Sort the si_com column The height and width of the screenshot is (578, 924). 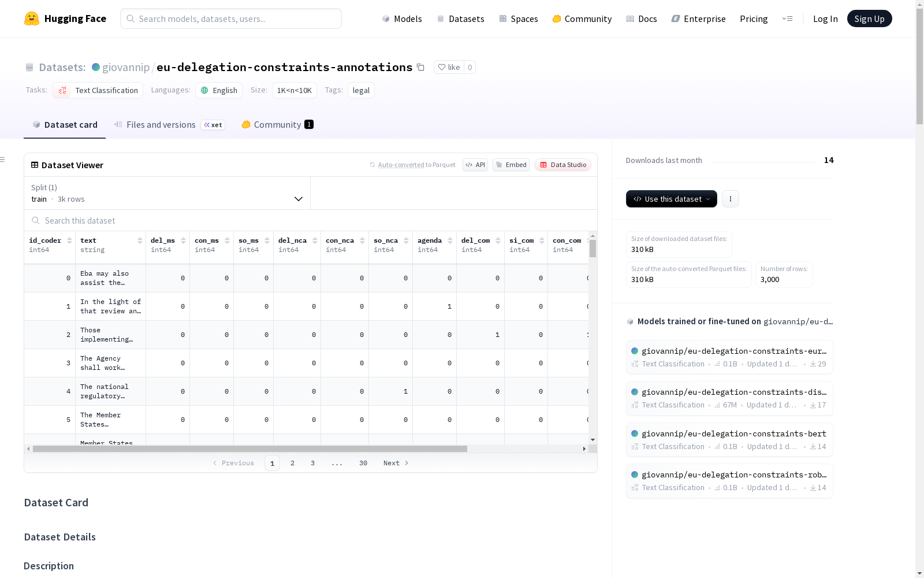[x=541, y=240]
